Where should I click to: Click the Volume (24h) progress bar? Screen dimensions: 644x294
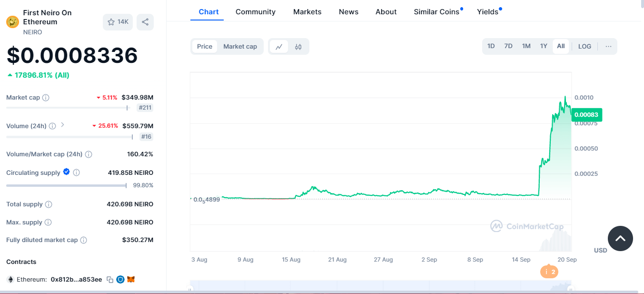tap(69, 137)
